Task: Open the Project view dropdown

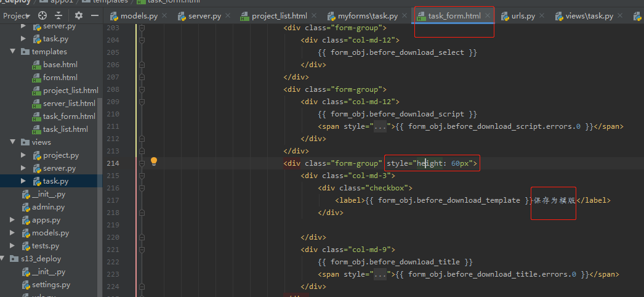Action: (17, 16)
